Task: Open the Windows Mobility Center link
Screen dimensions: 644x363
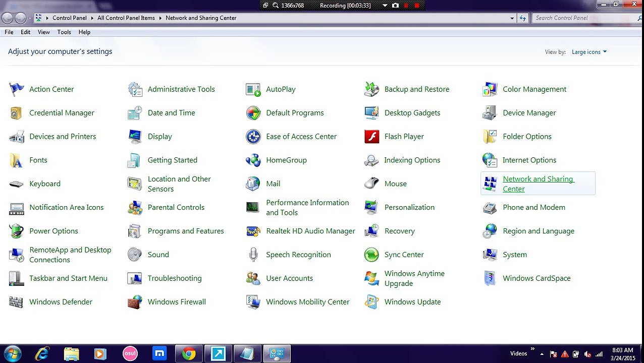Action: click(x=307, y=302)
